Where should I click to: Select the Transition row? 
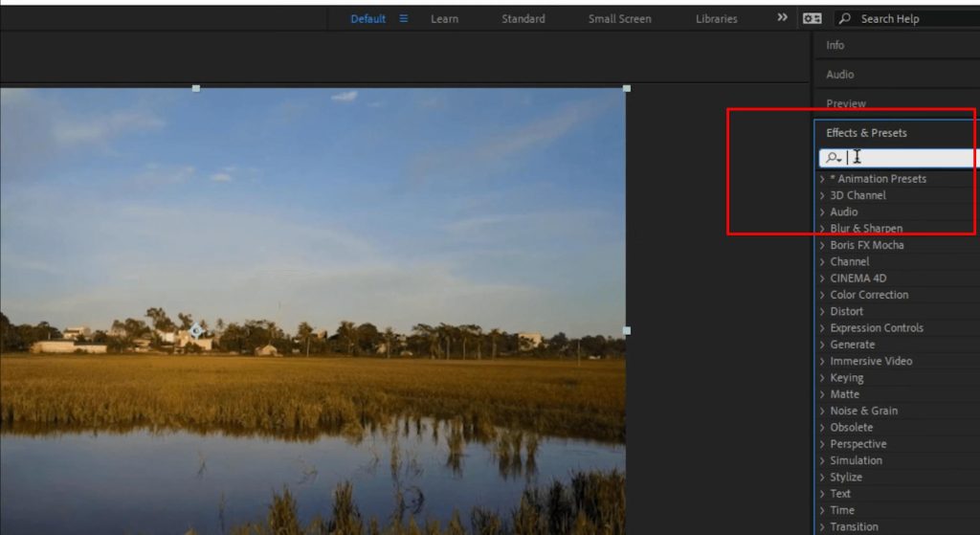899,526
